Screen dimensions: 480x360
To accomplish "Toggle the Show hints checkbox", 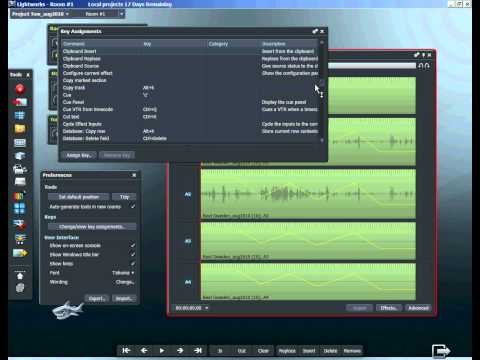I will [133, 264].
